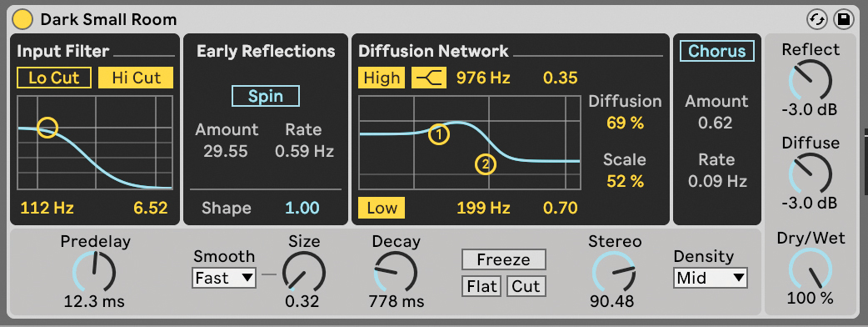Open the Density dropdown showing Mid

(x=711, y=278)
